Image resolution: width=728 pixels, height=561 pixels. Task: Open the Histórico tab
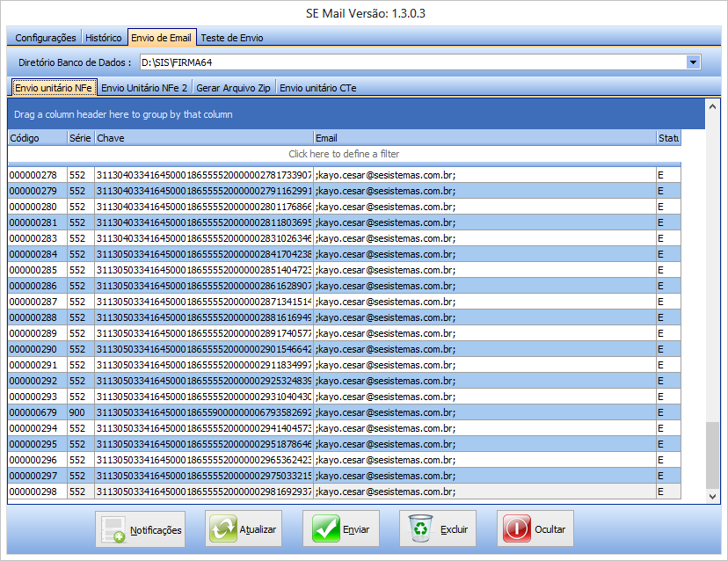click(x=104, y=38)
